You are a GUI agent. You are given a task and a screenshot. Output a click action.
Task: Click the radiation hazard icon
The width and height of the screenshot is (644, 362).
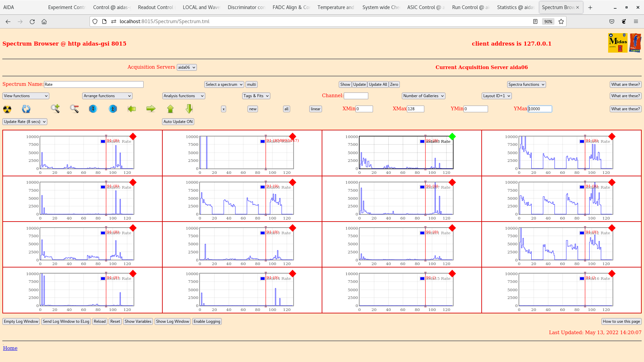7,109
